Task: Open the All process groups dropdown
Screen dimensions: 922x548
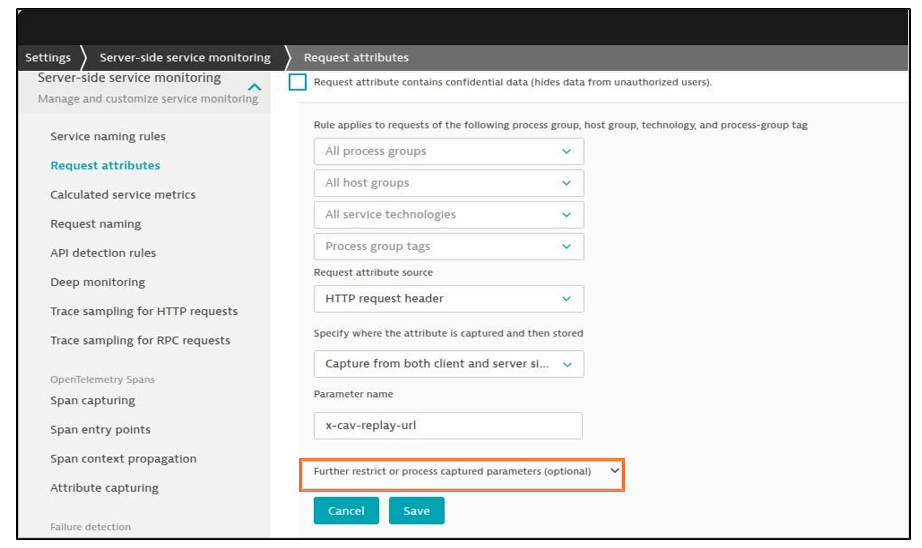Action: (449, 151)
